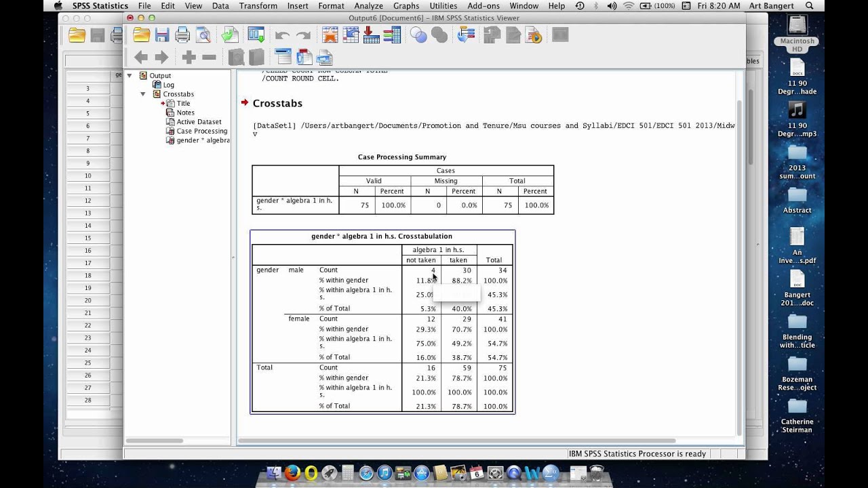Viewport: 868px width, 488px height.
Task: Click the Export output icon
Action: 230,35
